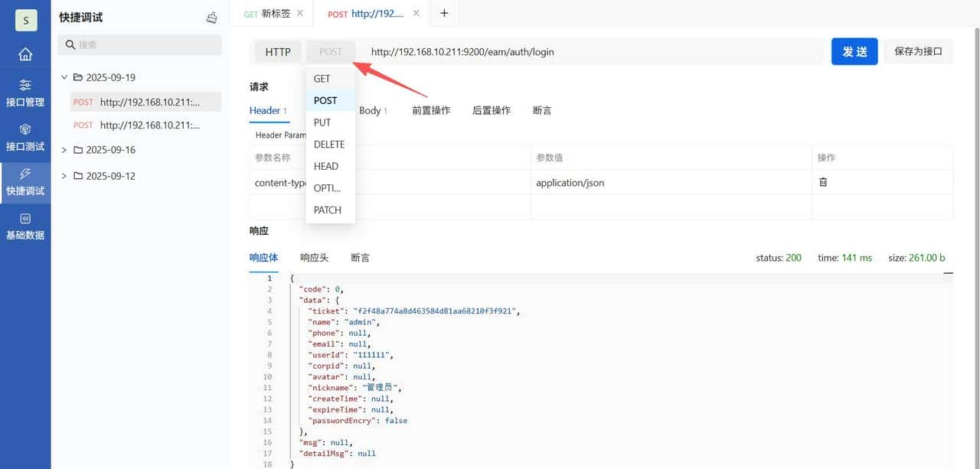Screen dimensions: 980x469
Task: Delete the content-type header row
Action: [x=823, y=182]
